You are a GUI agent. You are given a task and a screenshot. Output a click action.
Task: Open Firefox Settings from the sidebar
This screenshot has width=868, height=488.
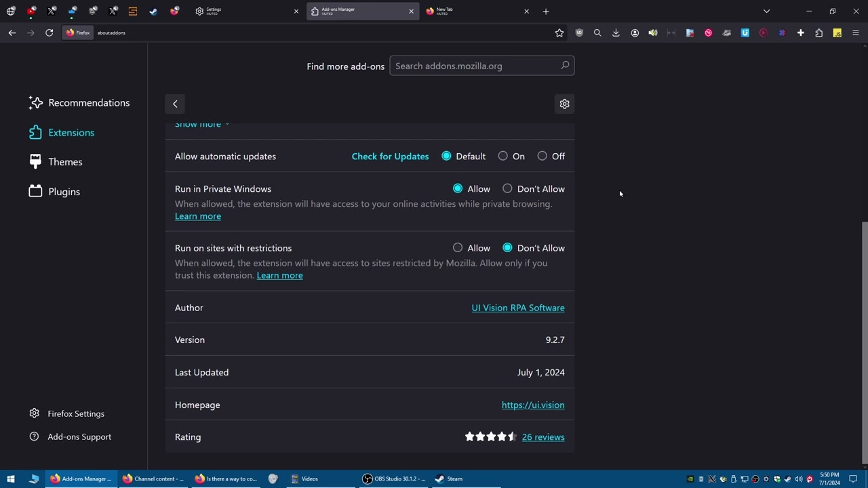(66, 413)
